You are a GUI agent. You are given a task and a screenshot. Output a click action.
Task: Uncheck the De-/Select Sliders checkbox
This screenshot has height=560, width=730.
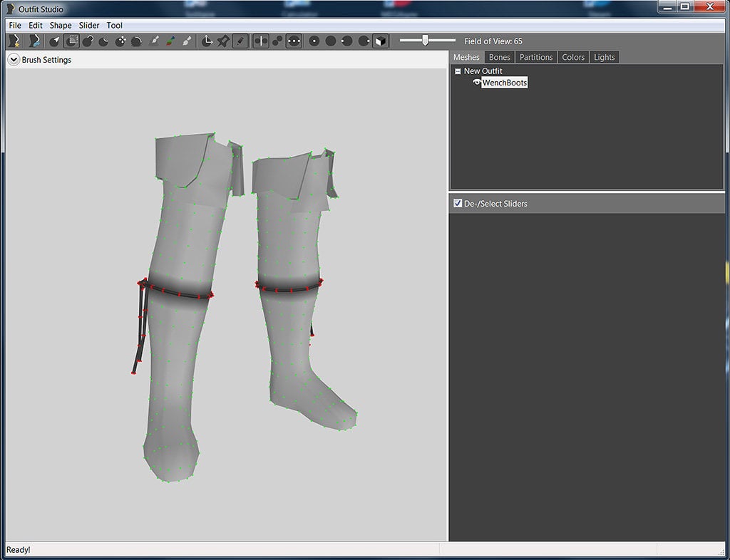(x=458, y=203)
